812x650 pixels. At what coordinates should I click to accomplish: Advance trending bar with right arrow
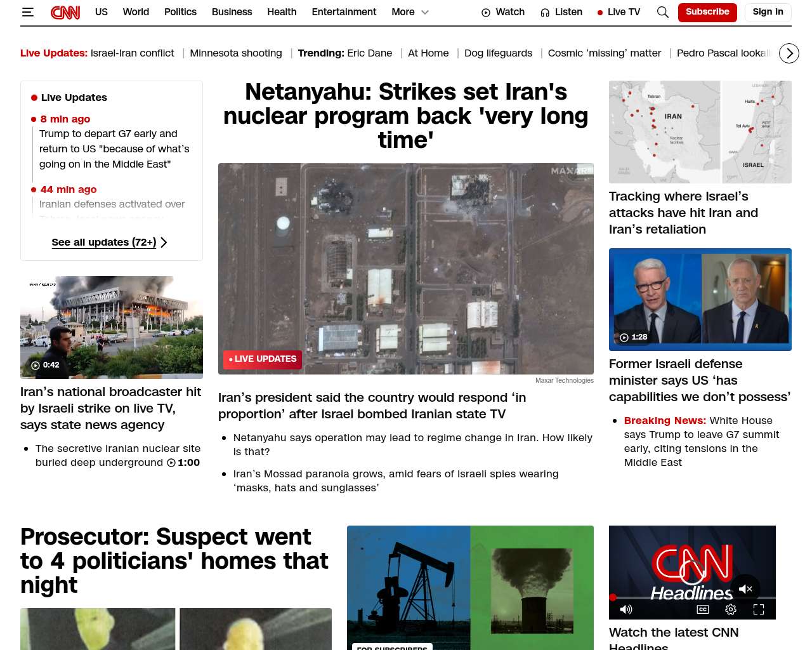(x=789, y=53)
